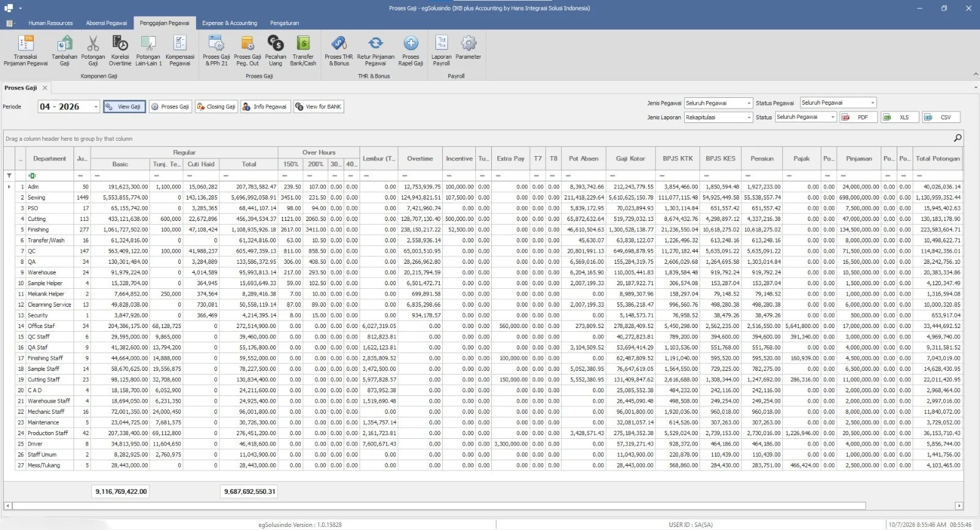Open Proses Rapel Gaji tool
Viewport: 980px width, 530px height.
[410, 51]
